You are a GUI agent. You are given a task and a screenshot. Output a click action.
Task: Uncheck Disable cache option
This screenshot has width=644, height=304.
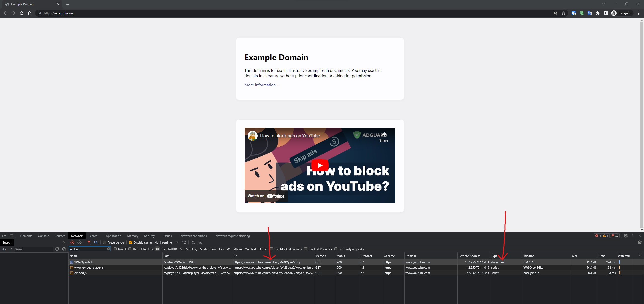pyautogui.click(x=131, y=242)
